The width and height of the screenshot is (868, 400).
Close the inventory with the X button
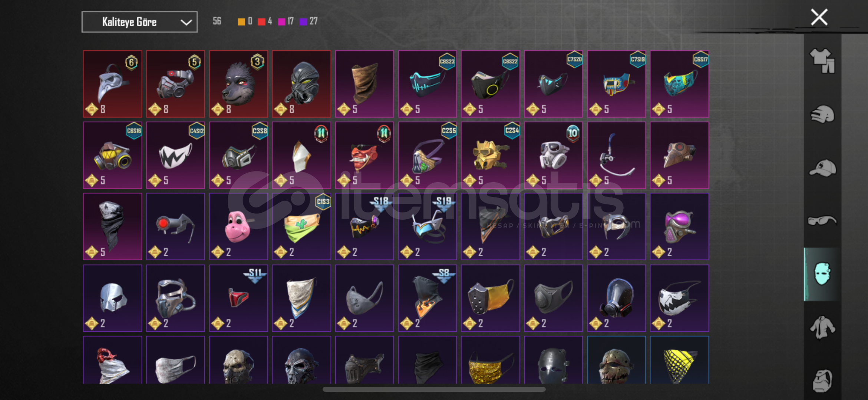tap(819, 17)
